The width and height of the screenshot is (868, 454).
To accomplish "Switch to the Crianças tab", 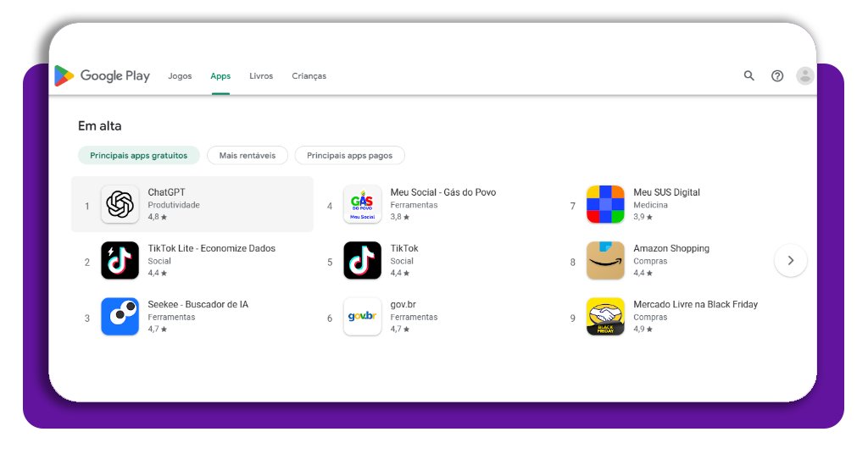I will [x=309, y=76].
